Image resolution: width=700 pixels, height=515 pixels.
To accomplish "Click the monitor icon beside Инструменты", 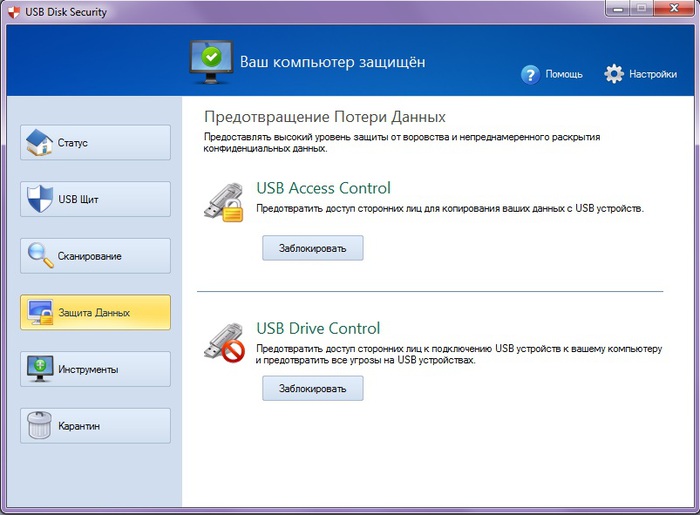I will click(x=40, y=369).
